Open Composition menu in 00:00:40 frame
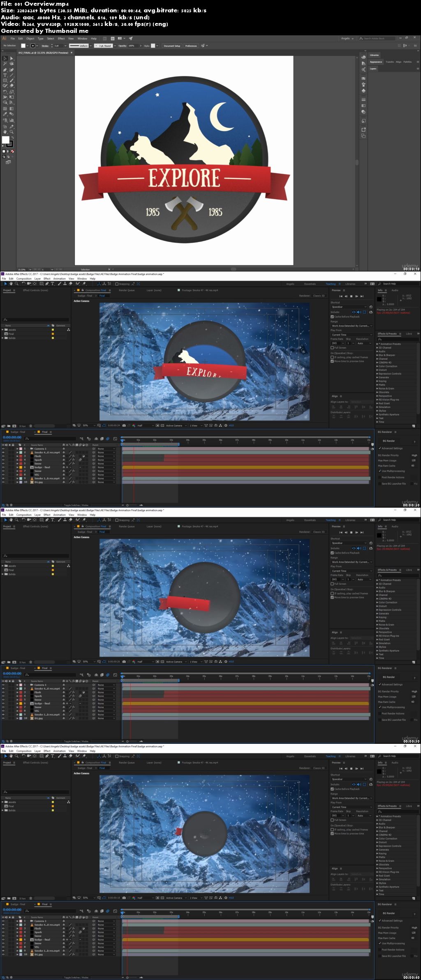421x980 pixels. point(24,751)
